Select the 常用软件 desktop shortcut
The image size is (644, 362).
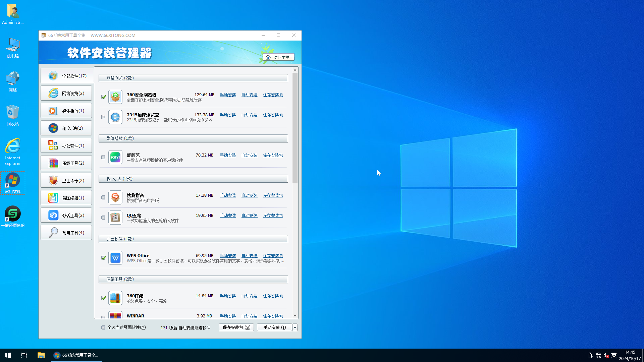[13, 183]
